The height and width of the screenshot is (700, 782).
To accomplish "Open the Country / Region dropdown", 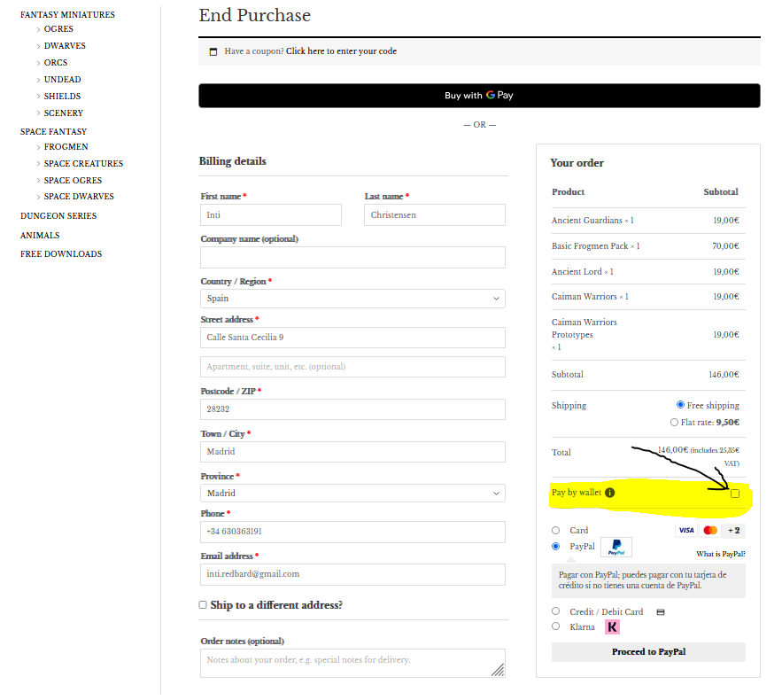I will click(x=352, y=299).
